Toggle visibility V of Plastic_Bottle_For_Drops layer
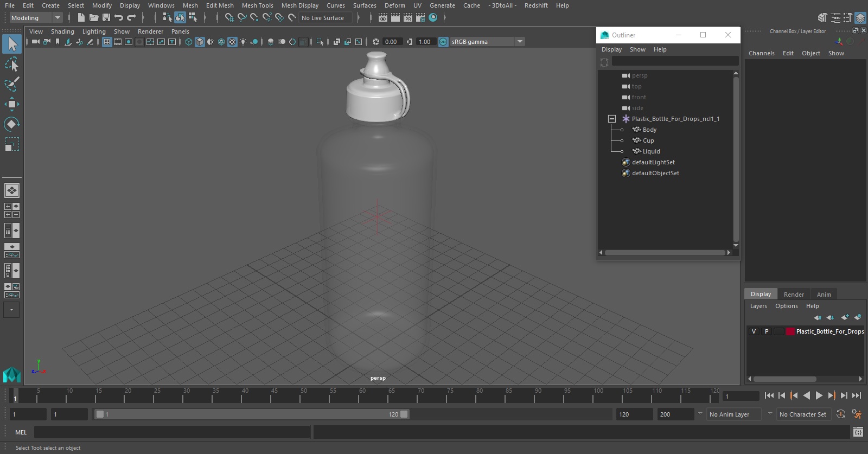Viewport: 868px width, 454px height. (x=754, y=331)
